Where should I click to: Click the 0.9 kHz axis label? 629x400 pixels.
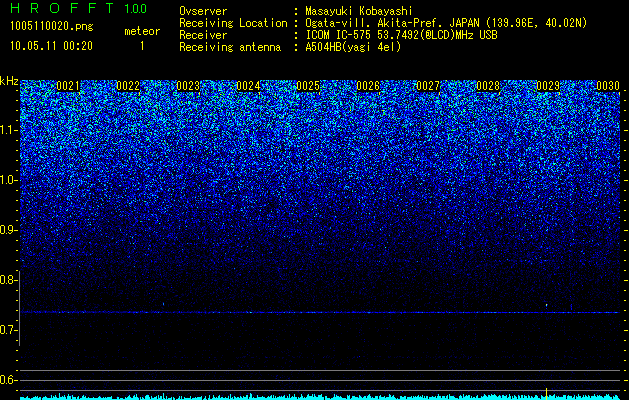coord(7,230)
